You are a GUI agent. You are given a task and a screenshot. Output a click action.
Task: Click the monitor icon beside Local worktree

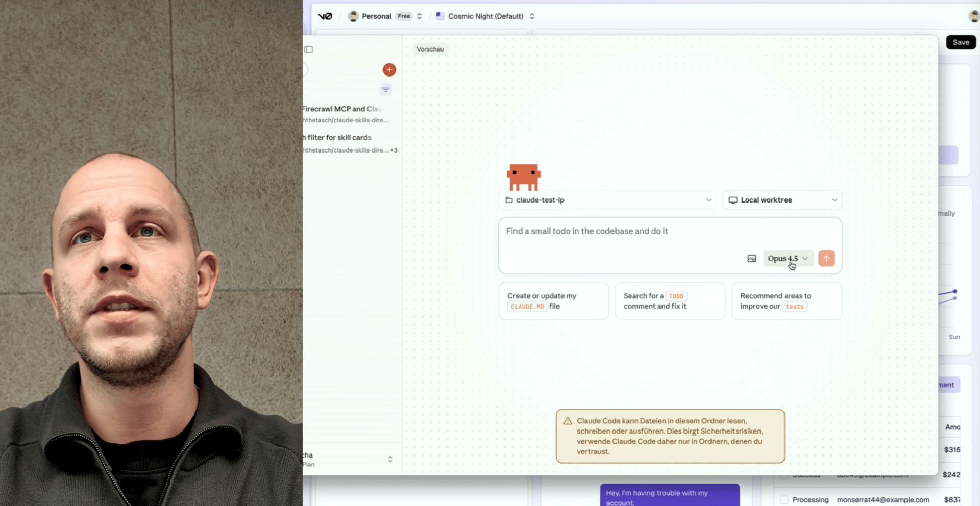pyautogui.click(x=733, y=200)
